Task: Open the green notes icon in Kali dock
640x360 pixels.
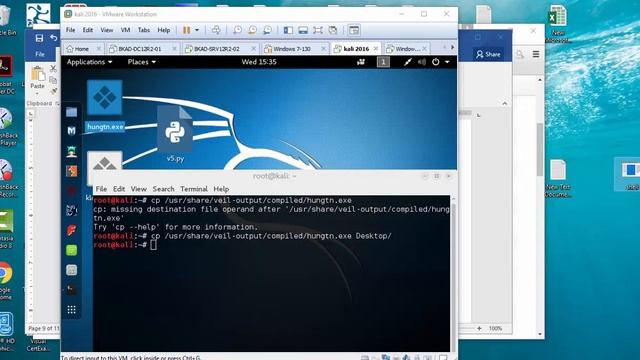Action: click(x=71, y=250)
